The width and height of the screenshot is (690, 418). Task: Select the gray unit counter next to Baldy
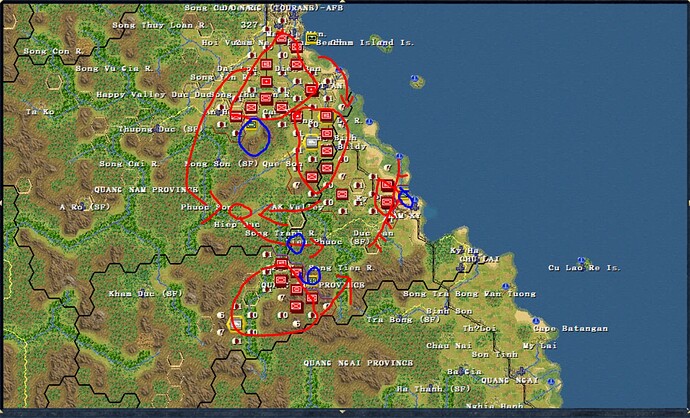point(312,142)
